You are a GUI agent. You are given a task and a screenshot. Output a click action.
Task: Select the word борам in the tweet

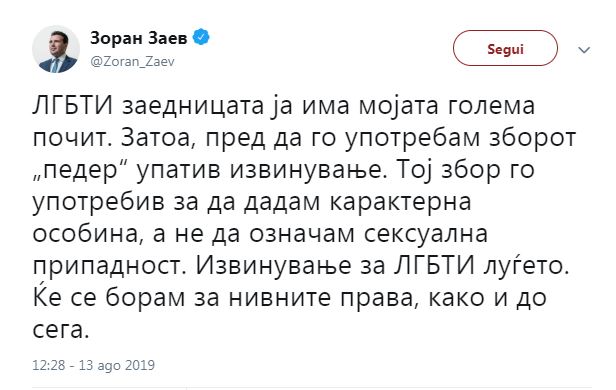coord(145,298)
